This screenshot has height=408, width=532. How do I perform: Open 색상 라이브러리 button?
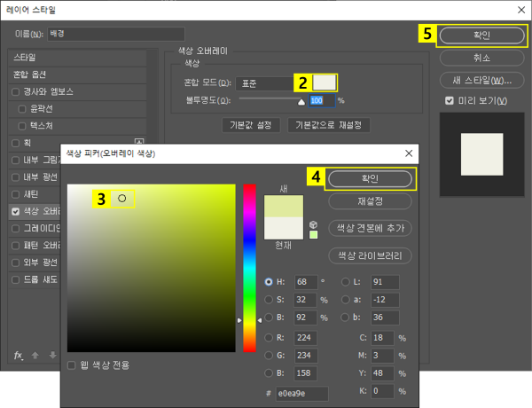tap(370, 255)
